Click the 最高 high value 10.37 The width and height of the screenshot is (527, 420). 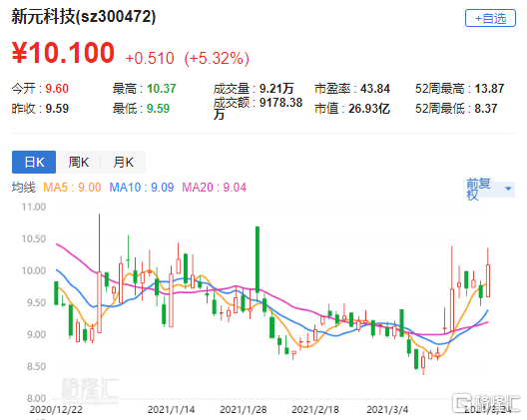coord(162,89)
